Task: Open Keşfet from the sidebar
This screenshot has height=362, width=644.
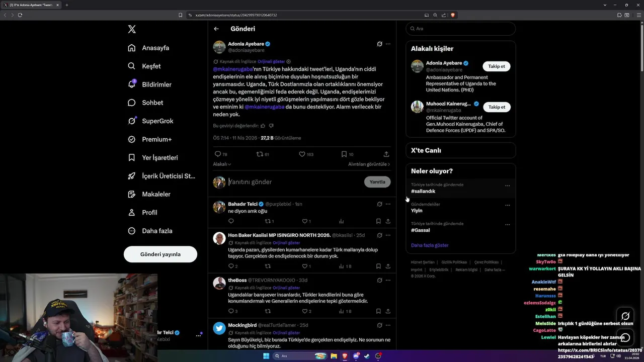Action: (144, 66)
